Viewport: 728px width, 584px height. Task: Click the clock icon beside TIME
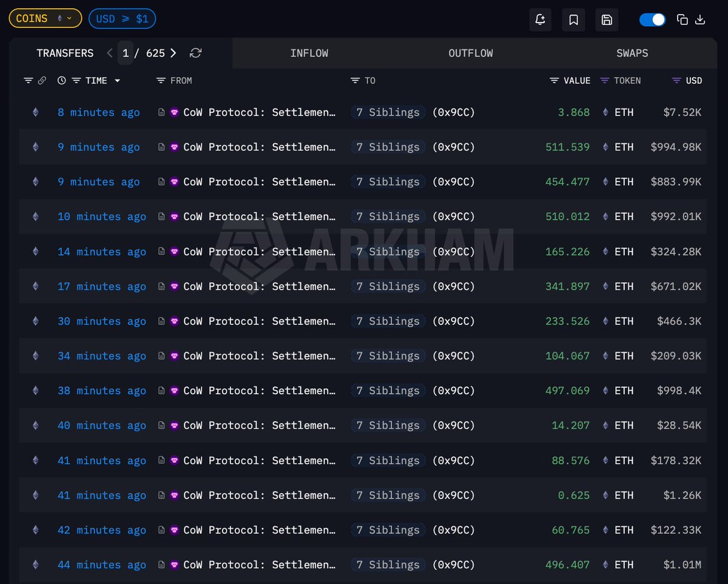pyautogui.click(x=61, y=81)
